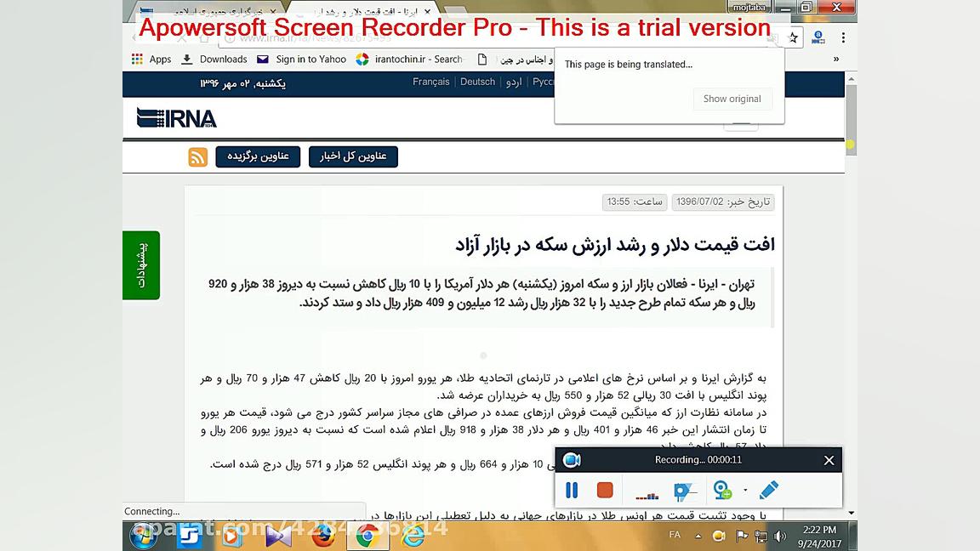This screenshot has height=551, width=980.
Task: Click the mojtaba profile button
Action: click(749, 7)
